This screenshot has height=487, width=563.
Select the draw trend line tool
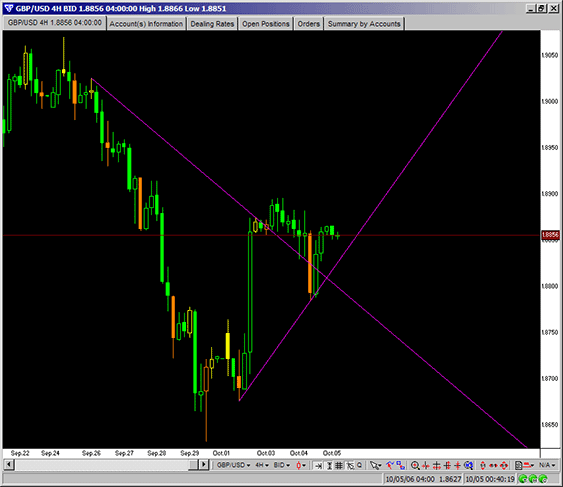pos(390,465)
